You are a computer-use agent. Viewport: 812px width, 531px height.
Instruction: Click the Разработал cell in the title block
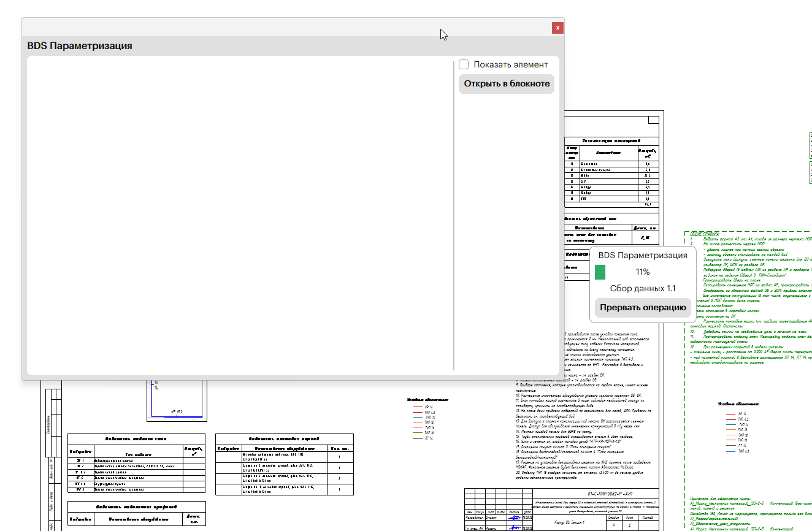[x=474, y=518]
